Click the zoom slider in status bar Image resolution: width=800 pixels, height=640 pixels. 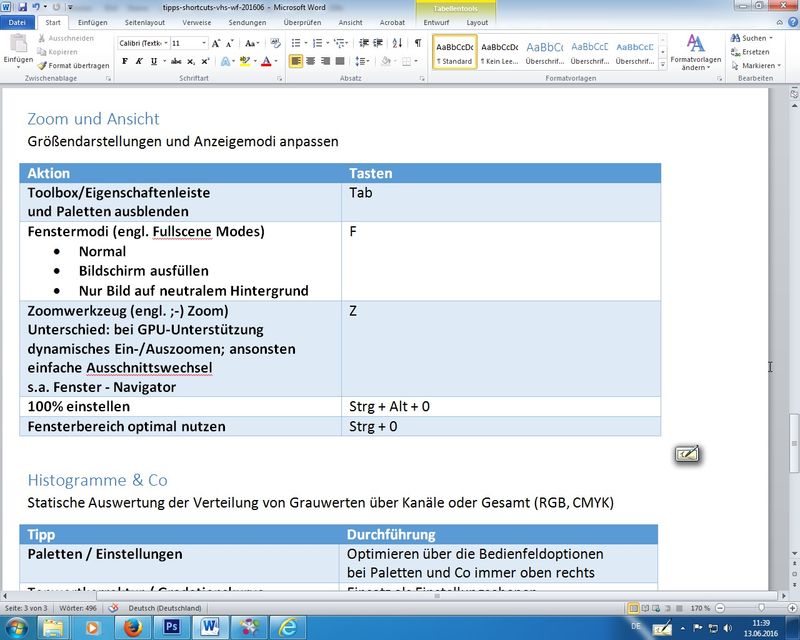[762, 607]
